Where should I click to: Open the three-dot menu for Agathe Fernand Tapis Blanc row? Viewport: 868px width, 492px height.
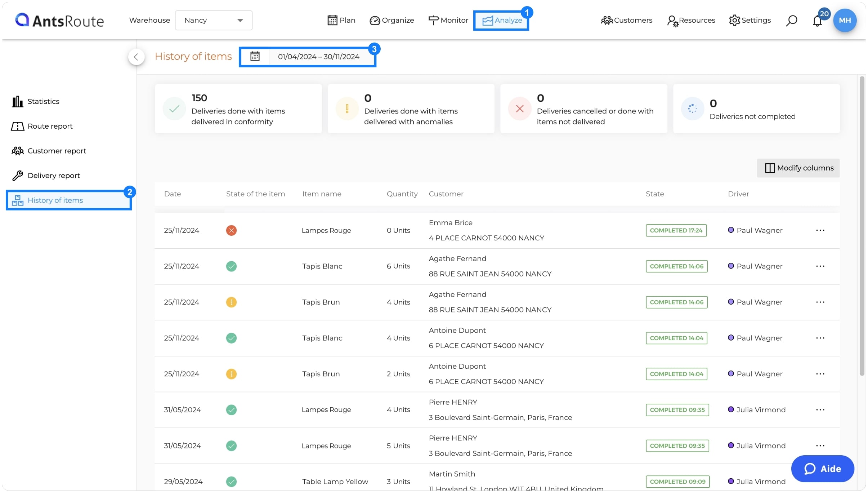[820, 266]
